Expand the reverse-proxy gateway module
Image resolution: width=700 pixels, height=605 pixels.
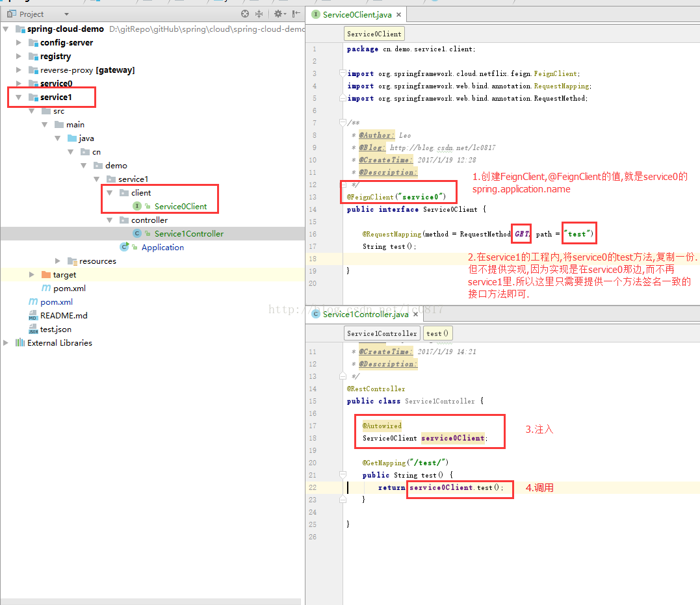tap(19, 70)
